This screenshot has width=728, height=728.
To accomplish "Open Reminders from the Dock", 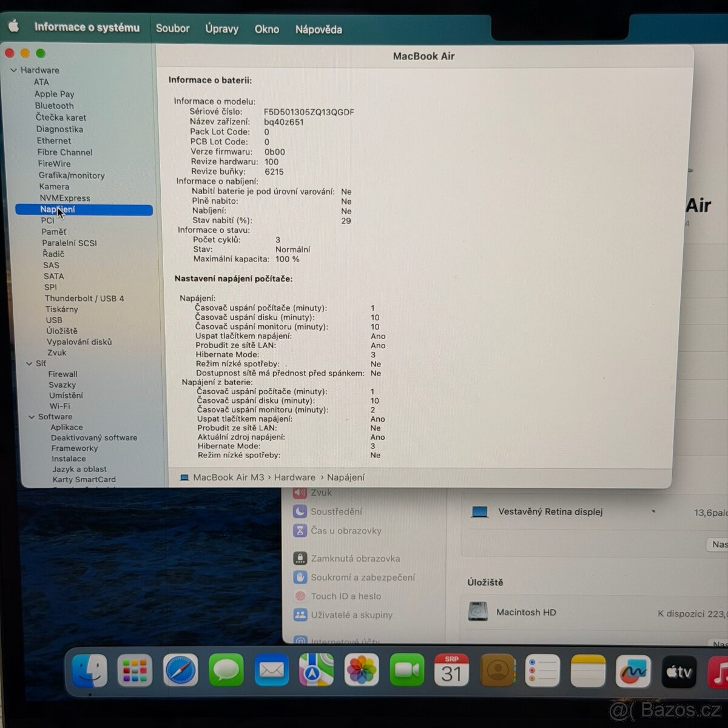I will pyautogui.click(x=542, y=671).
